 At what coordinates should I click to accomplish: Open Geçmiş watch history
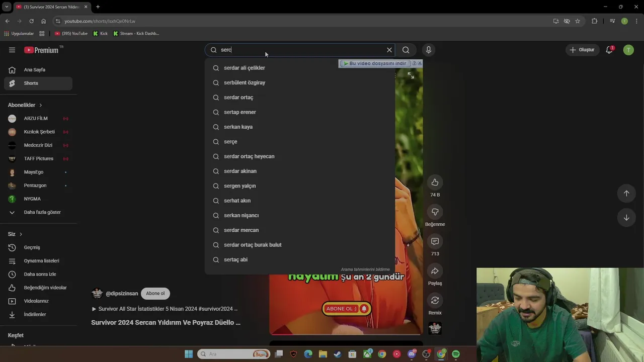(38, 247)
